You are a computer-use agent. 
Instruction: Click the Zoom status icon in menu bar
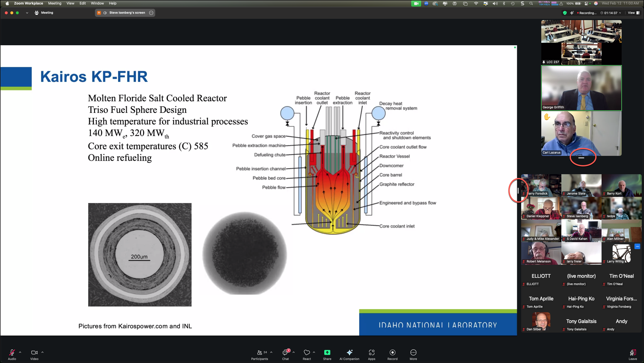[x=426, y=3]
